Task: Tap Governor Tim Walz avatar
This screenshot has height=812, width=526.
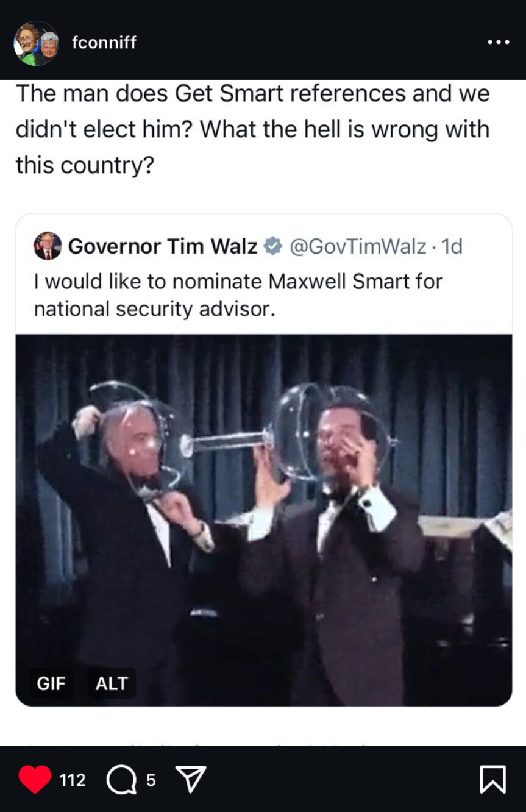Action: point(48,246)
